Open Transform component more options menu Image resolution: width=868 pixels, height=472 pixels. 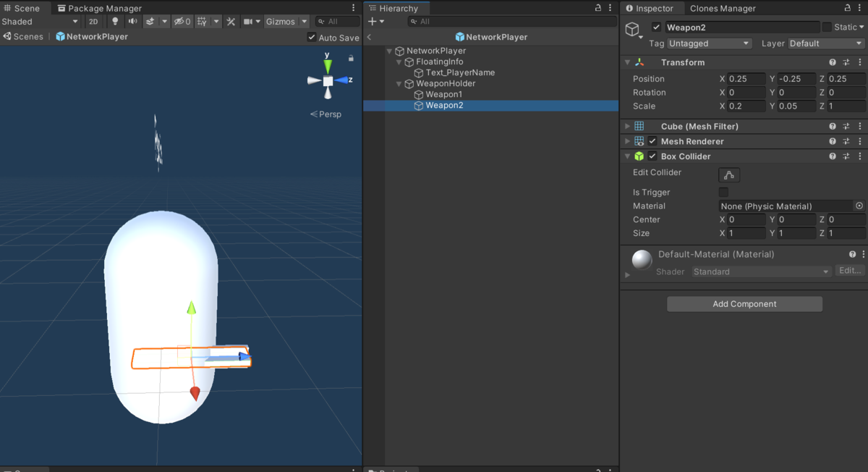(x=859, y=62)
